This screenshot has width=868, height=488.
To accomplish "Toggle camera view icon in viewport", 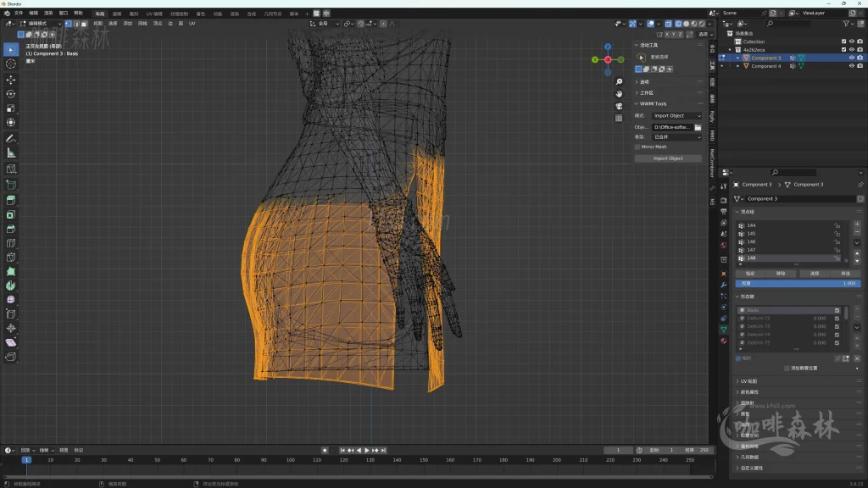I will pos(619,106).
